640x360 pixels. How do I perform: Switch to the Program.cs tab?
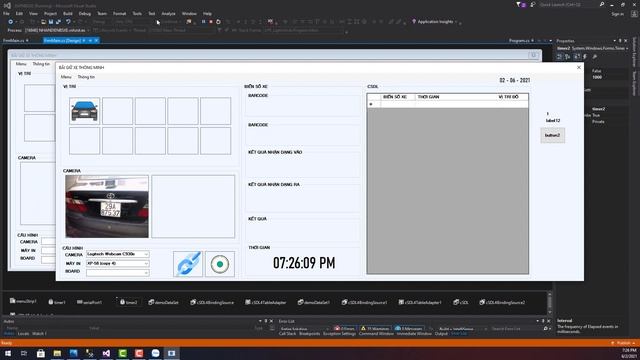click(519, 40)
